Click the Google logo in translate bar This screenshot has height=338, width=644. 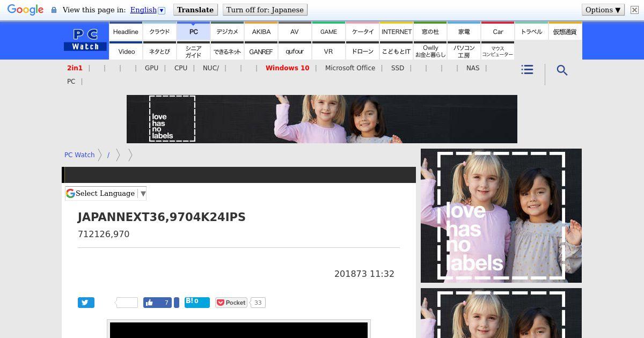(25, 10)
